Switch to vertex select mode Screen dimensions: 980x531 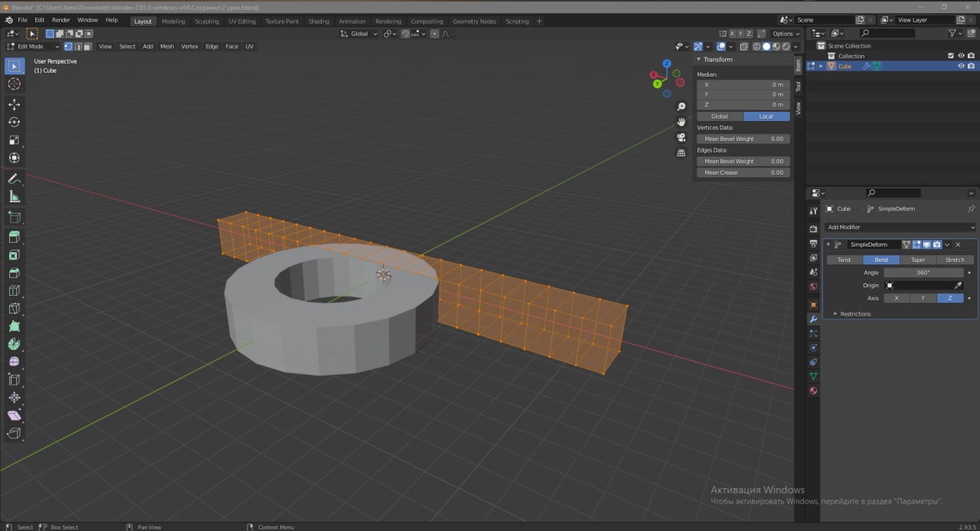pyautogui.click(x=68, y=46)
